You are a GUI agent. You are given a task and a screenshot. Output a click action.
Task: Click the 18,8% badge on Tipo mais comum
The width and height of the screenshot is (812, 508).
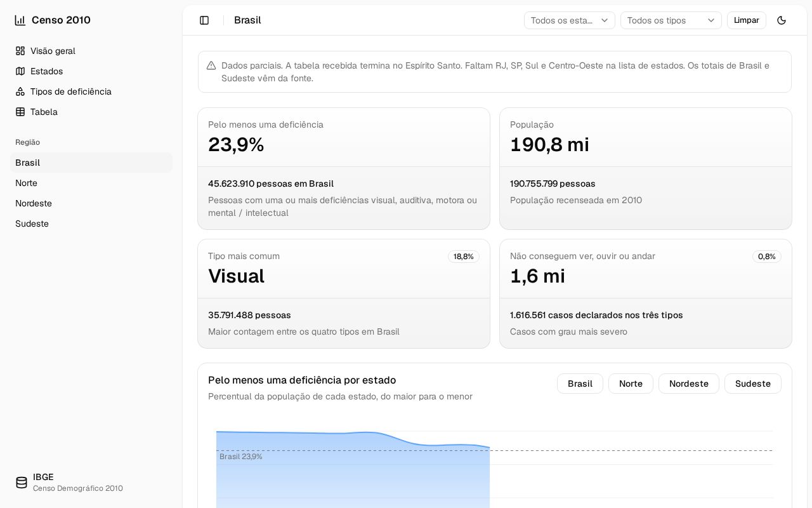coord(464,257)
